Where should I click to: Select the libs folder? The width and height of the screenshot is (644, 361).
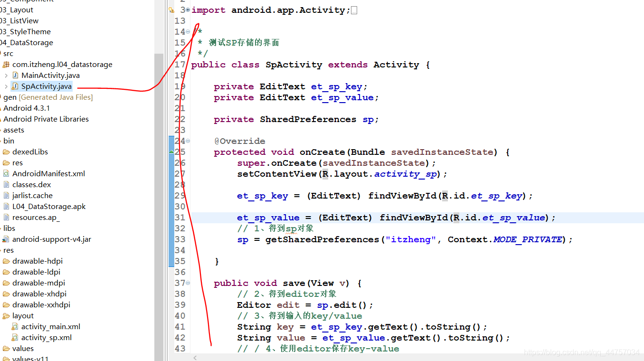pyautogui.click(x=9, y=228)
